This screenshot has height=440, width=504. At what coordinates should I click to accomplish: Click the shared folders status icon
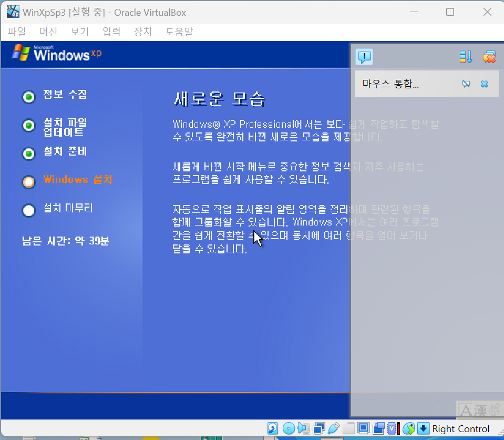click(x=348, y=428)
